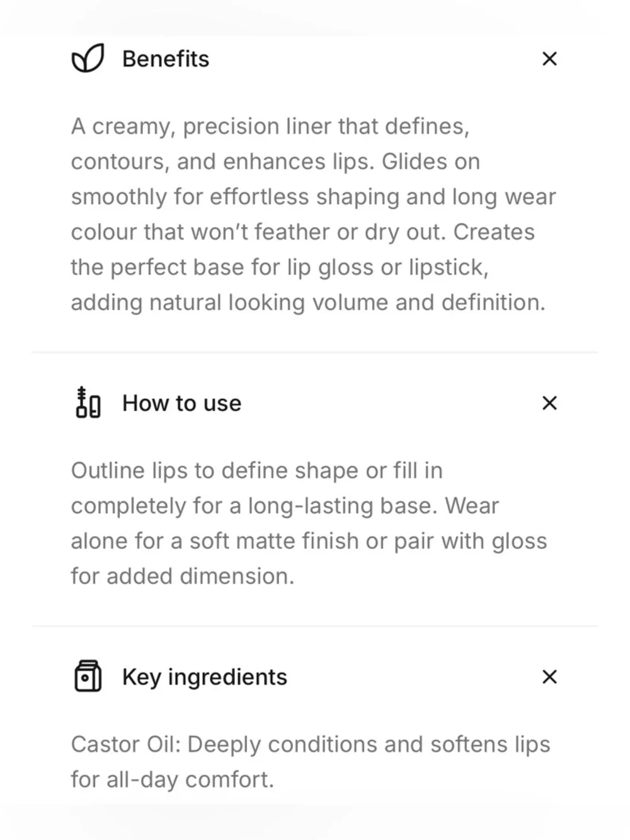Select the Key ingredients heading
Viewport: 630px width, 840px height.
tap(205, 677)
